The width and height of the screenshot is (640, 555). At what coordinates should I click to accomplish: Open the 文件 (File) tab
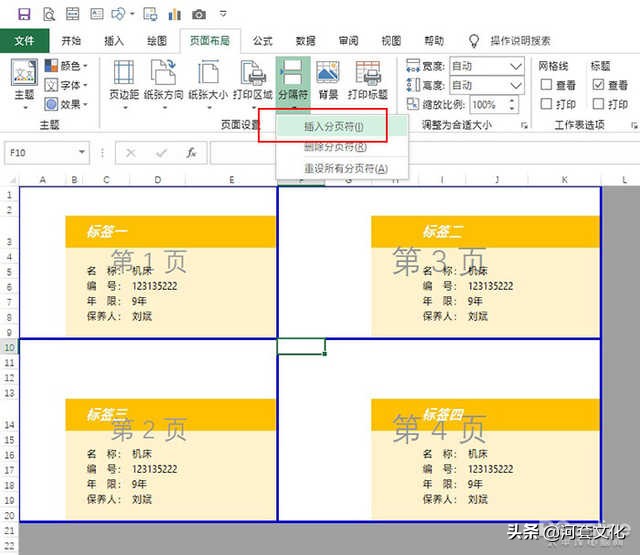(x=24, y=41)
